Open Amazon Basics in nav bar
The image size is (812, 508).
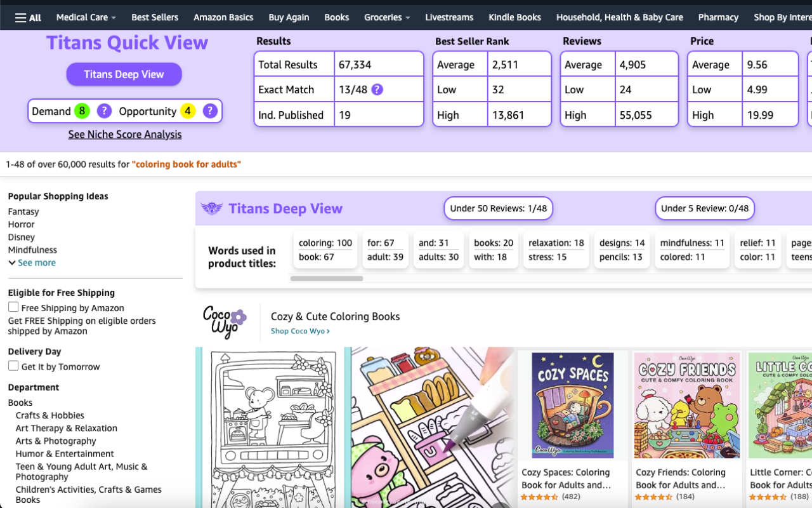pos(223,17)
